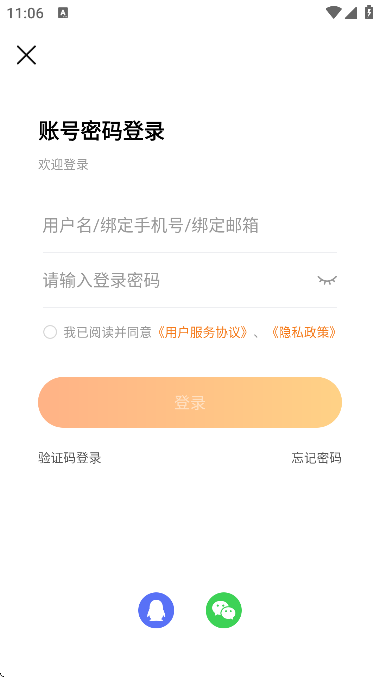Open the 《用户服务协议》 link
Image resolution: width=380 pixels, height=677 pixels.
(202, 332)
